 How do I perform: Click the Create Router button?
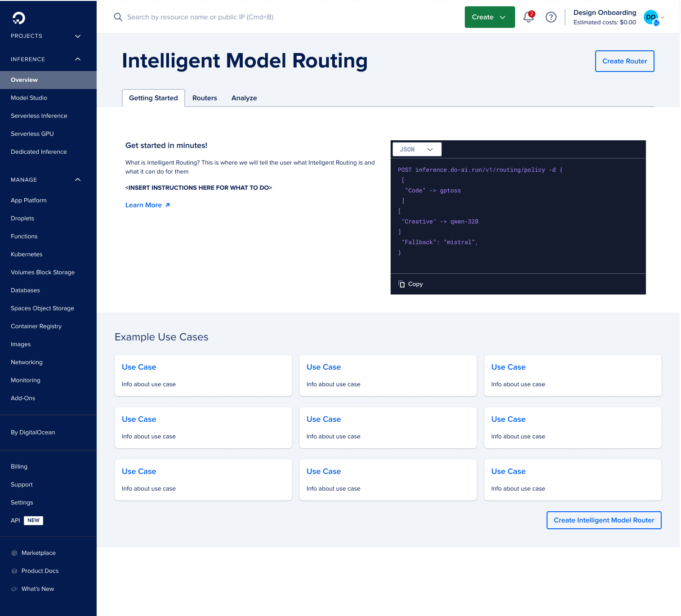pyautogui.click(x=625, y=61)
